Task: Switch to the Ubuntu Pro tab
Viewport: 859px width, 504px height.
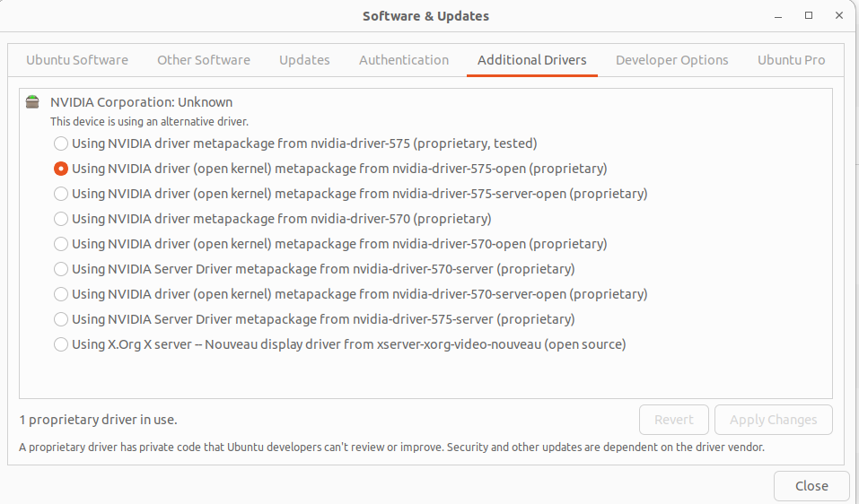Action: [791, 60]
